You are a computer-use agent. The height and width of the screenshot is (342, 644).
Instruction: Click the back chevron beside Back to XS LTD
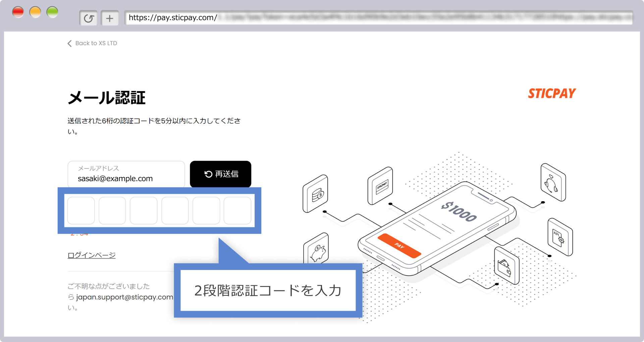point(69,43)
